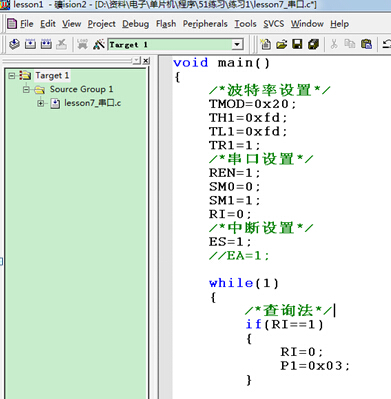Screen dimensions: 391x399
Task: Click the code line SM0=0;
Action: (x=234, y=187)
